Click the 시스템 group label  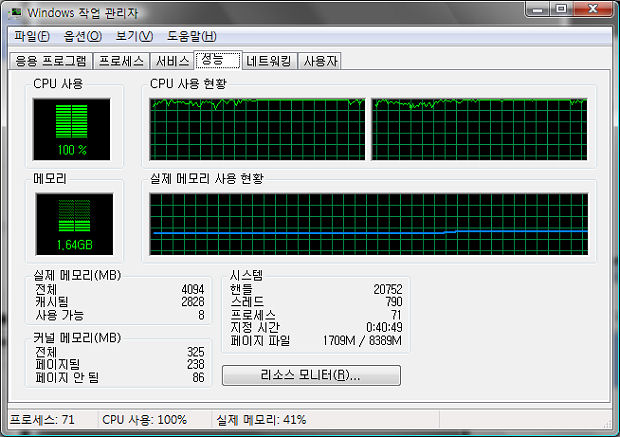(246, 275)
